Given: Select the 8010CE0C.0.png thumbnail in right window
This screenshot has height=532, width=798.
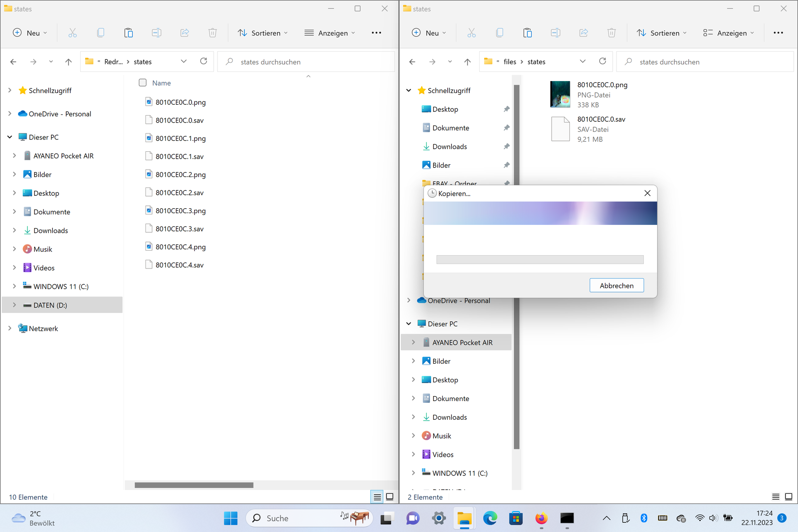Looking at the screenshot, I should (x=560, y=94).
